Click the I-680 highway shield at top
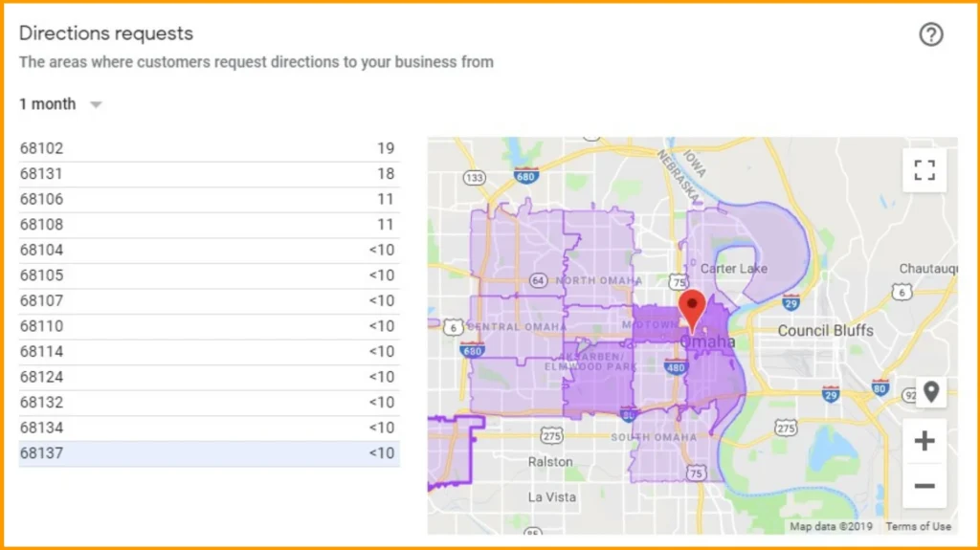980x550 pixels. click(524, 175)
